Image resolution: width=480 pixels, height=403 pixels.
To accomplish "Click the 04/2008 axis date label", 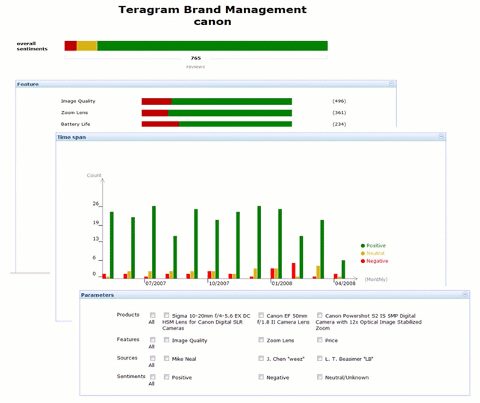I will click(345, 283).
